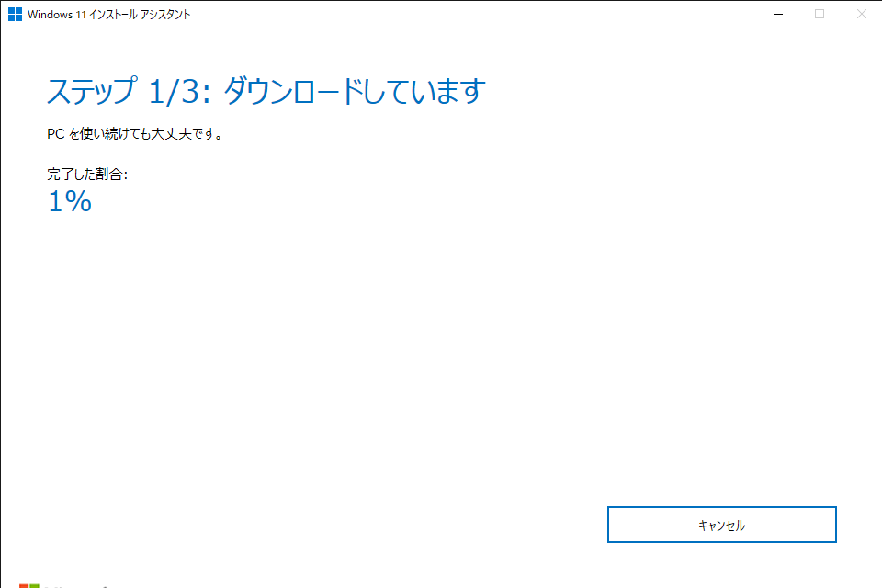The width and height of the screenshot is (882, 588).
Task: Click the "完了した割合:" label
Action: pyautogui.click(x=87, y=174)
